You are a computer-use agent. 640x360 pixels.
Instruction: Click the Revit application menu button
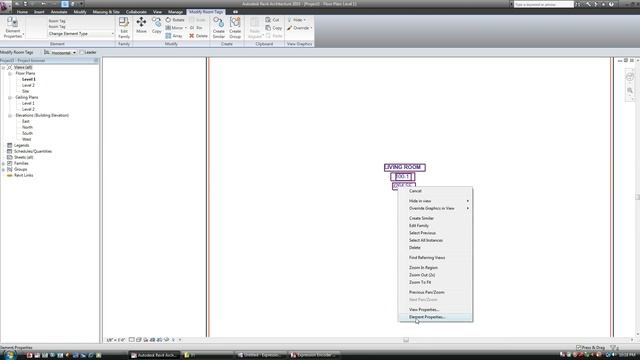click(6, 7)
